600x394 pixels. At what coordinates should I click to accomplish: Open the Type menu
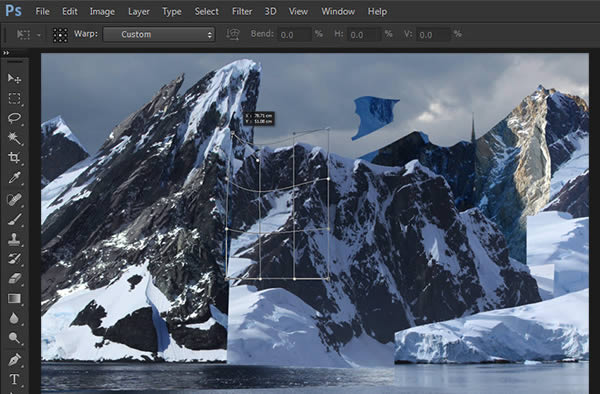coord(172,12)
